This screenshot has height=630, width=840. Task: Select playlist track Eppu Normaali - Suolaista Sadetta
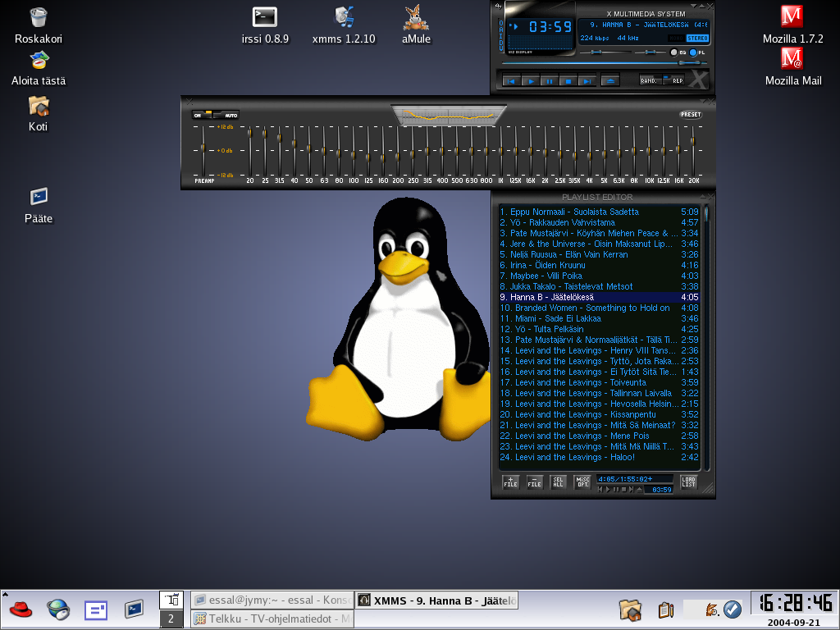[599, 212]
